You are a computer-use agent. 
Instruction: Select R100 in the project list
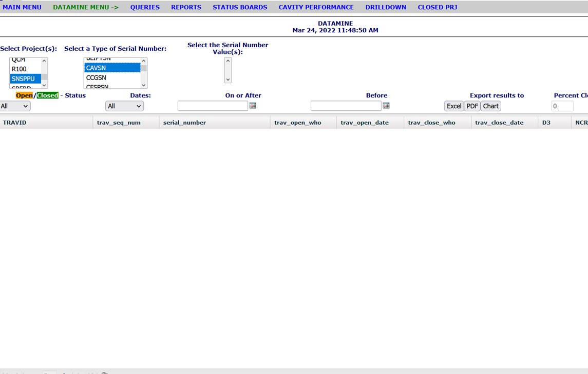[20, 69]
